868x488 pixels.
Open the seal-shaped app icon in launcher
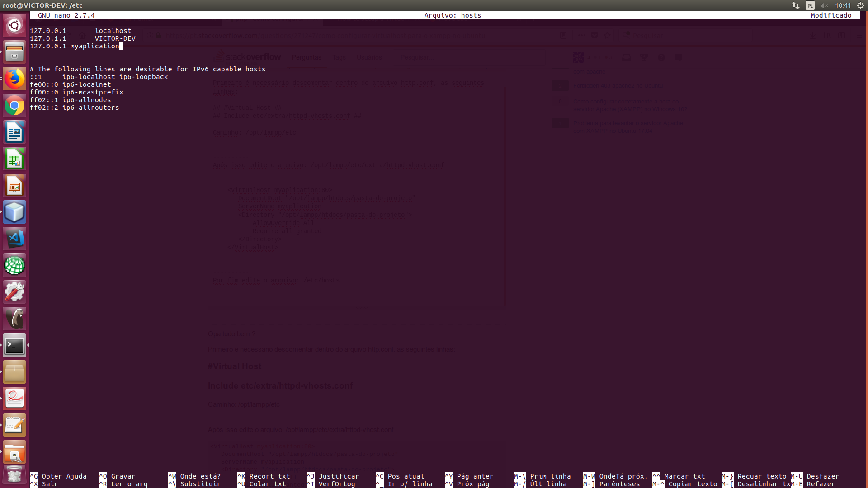pos(14,319)
